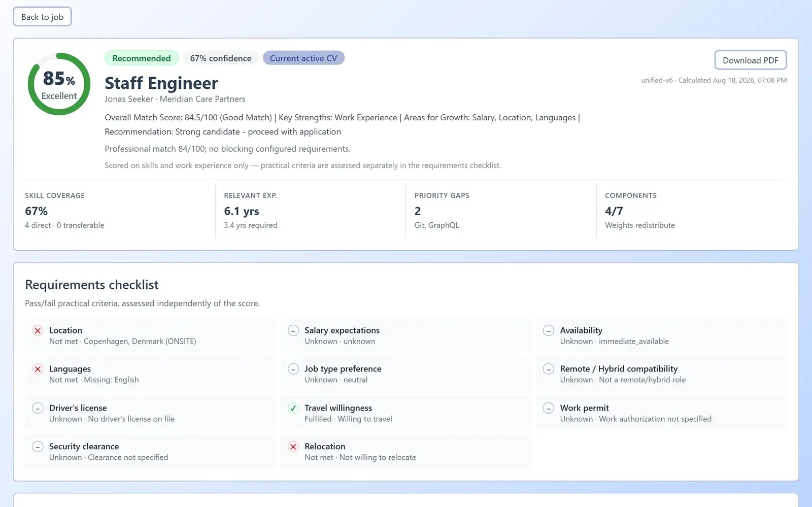Image resolution: width=812 pixels, height=507 pixels.
Task: Click the Weights redistribute text
Action: (640, 225)
